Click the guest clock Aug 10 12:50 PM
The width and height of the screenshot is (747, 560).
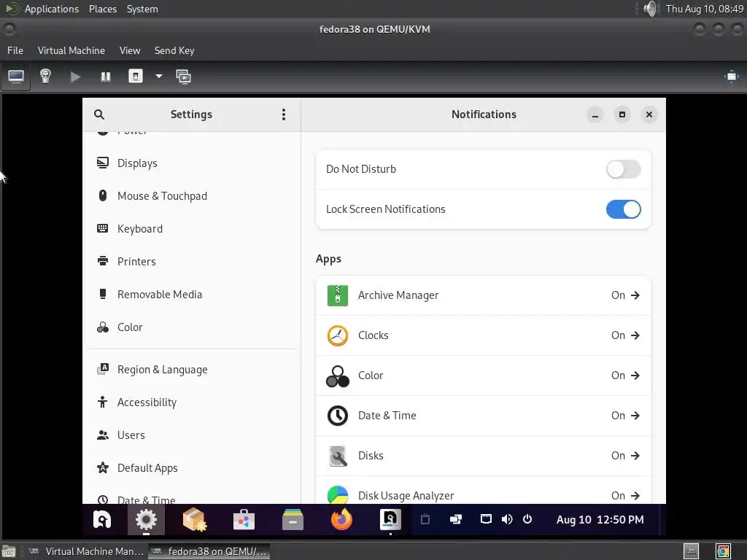coord(600,519)
